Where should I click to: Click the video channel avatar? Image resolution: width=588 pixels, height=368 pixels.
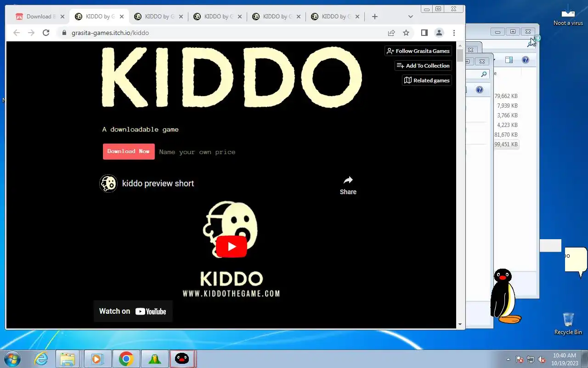coord(108,184)
